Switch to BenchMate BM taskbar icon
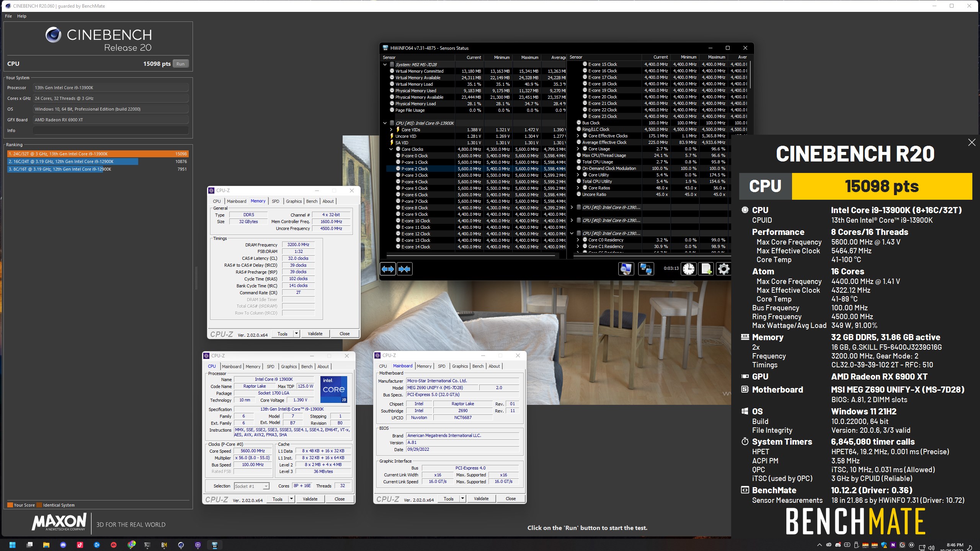The image size is (980, 551). coord(164,545)
